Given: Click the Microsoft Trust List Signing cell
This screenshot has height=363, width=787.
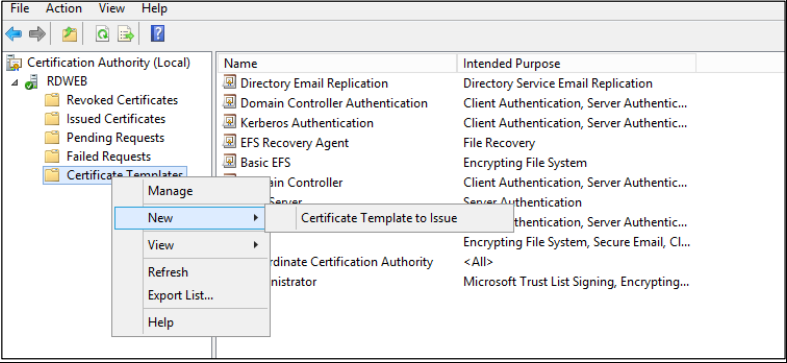Looking at the screenshot, I should (576, 282).
